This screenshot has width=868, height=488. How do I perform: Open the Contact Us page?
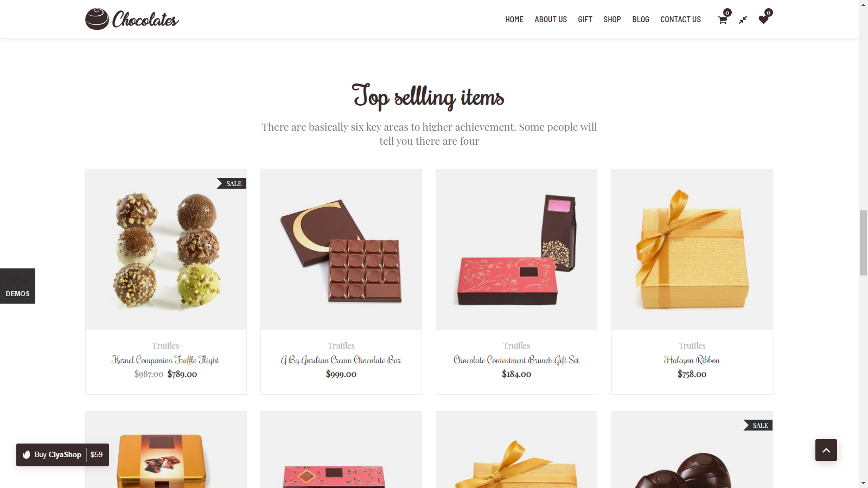click(680, 20)
